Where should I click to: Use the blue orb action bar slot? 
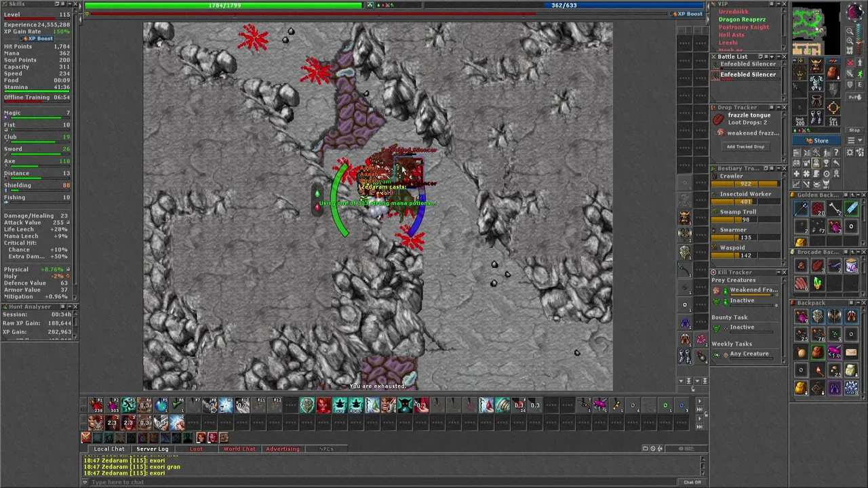pos(161,405)
